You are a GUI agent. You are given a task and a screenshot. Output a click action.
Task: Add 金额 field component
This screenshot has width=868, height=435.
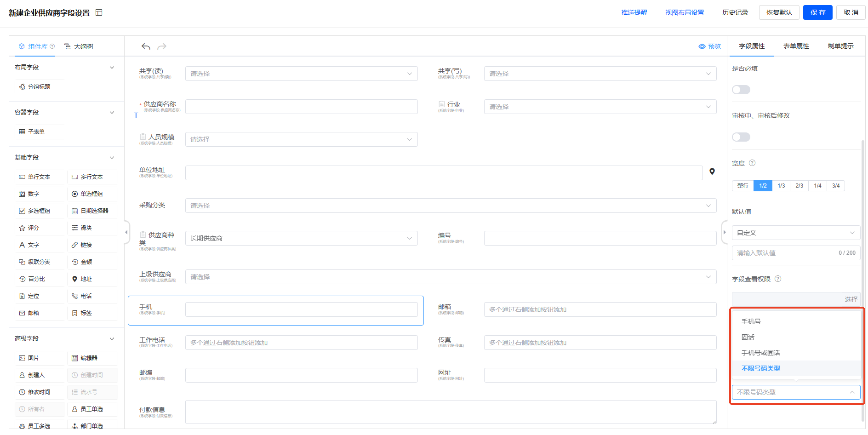coord(92,262)
